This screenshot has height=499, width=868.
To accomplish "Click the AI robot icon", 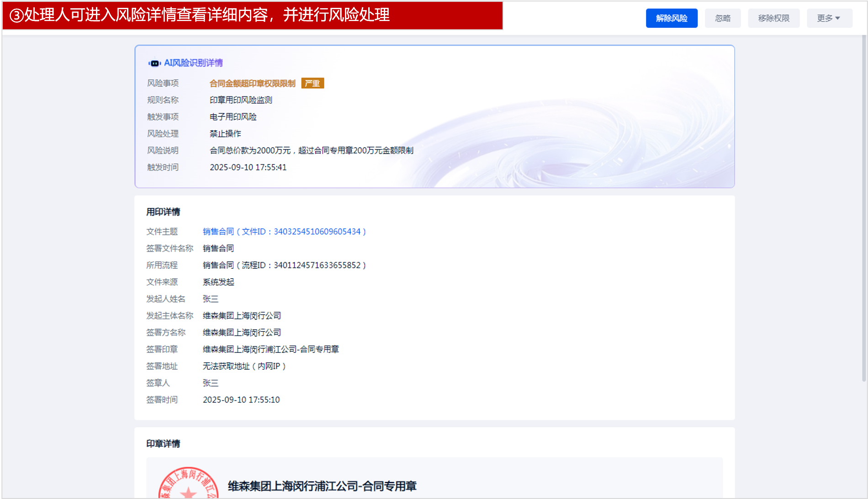I will 154,63.
